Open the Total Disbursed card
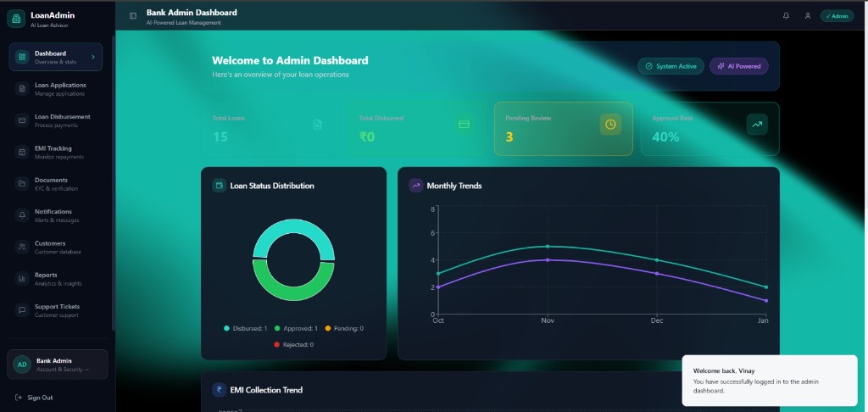Viewport: 868px width, 412px height. click(x=416, y=129)
